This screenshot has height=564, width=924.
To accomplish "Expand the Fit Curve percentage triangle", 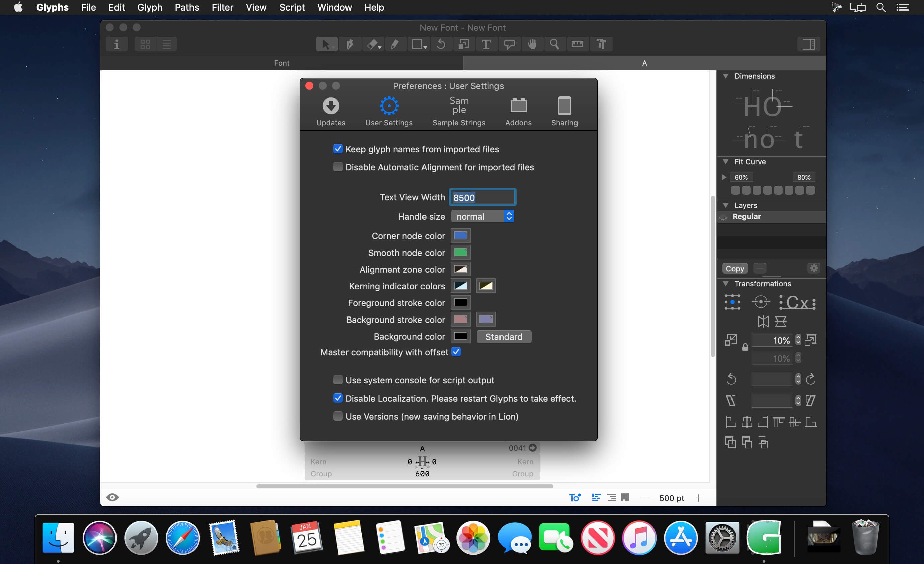I will 724,177.
